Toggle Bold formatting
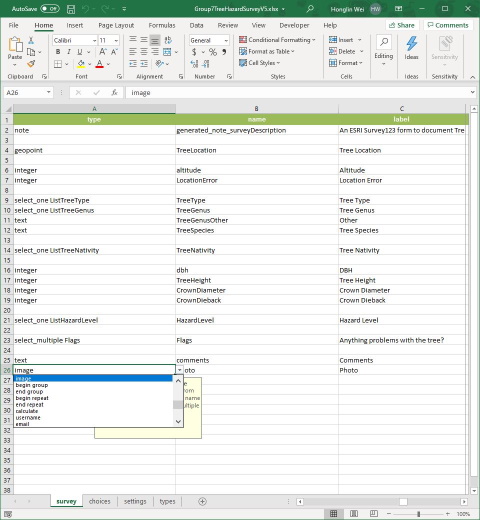Screen dimensions: 480x520 pyautogui.click(x=58, y=52)
